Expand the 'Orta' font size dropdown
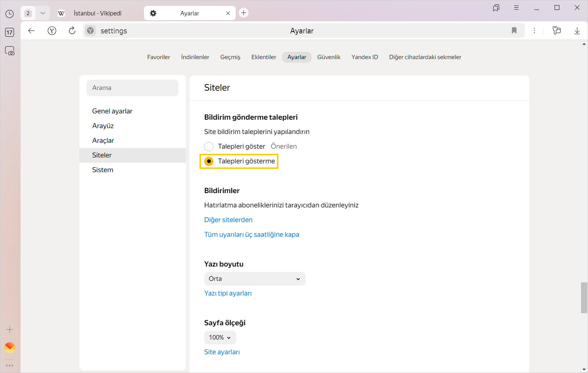Image resolution: width=588 pixels, height=373 pixels. [x=255, y=279]
